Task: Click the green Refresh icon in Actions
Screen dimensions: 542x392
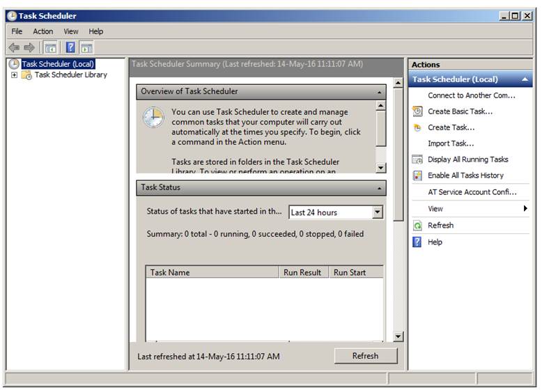Action: point(417,226)
